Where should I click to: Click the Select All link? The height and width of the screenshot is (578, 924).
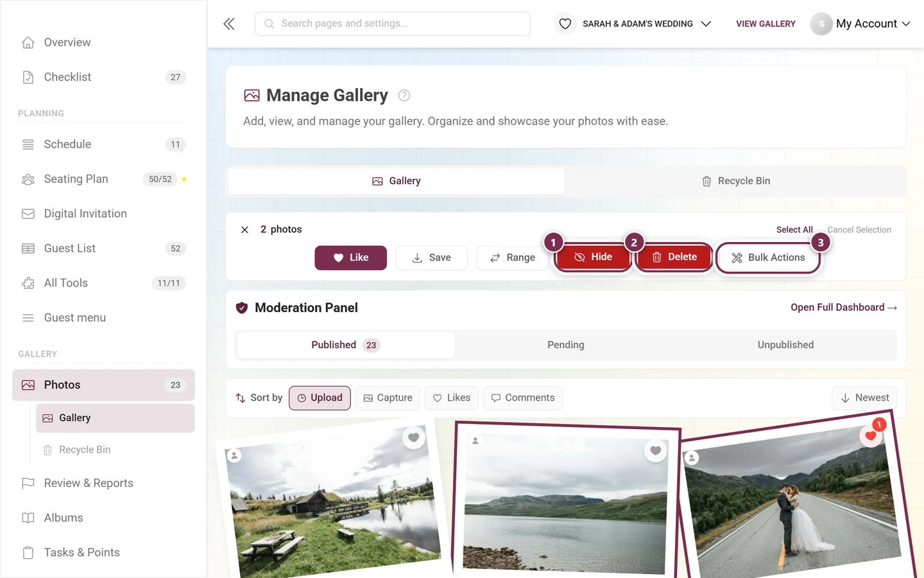[794, 230]
